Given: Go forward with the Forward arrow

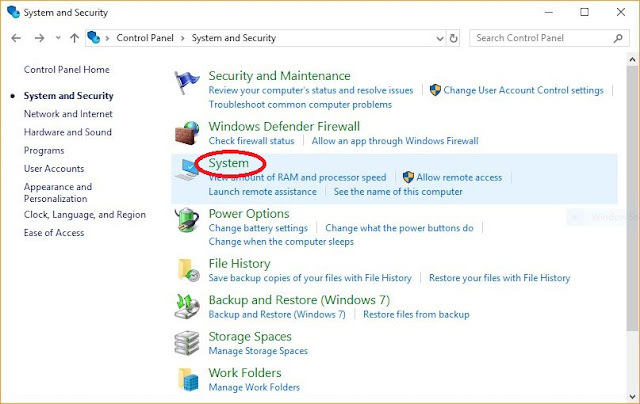Looking at the screenshot, I should pos(39,38).
